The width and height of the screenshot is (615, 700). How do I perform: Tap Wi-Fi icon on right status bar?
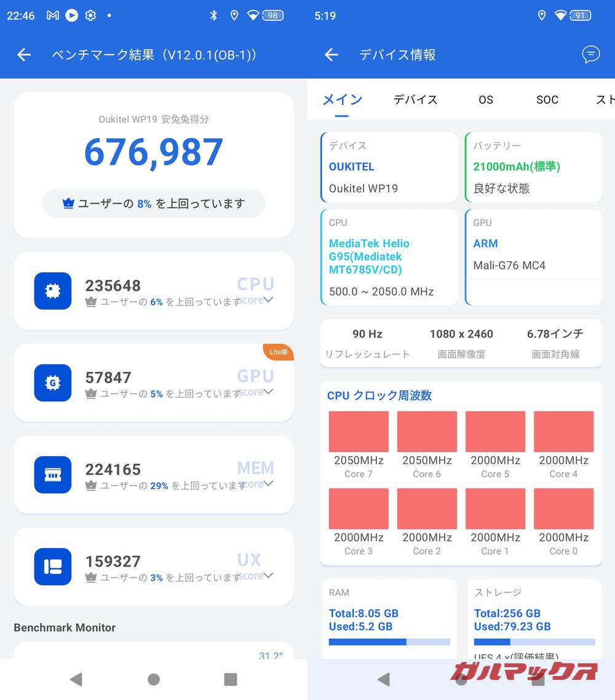560,15
